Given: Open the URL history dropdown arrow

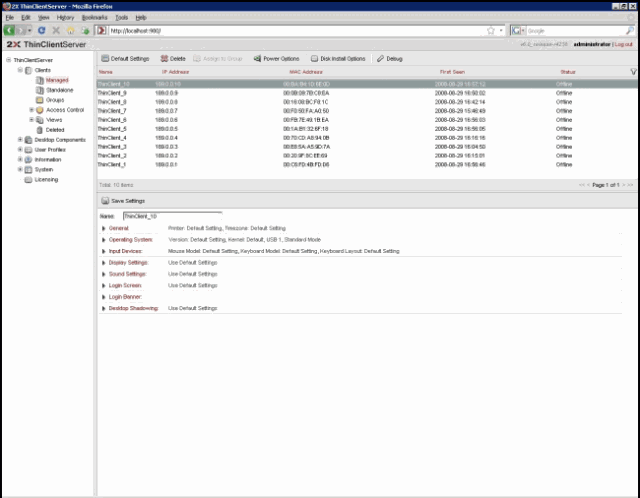Looking at the screenshot, I should [x=501, y=31].
